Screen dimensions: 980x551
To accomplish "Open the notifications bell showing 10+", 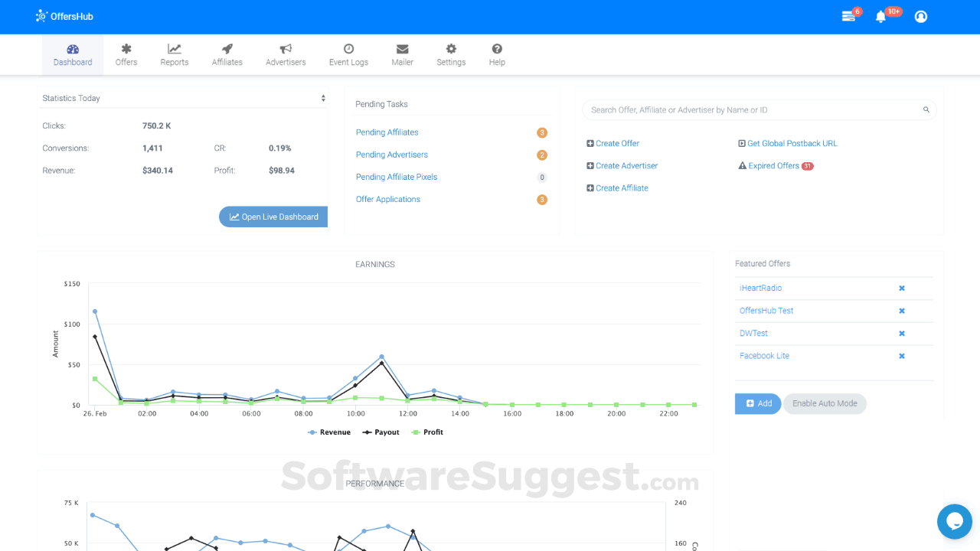I will 880,16.
